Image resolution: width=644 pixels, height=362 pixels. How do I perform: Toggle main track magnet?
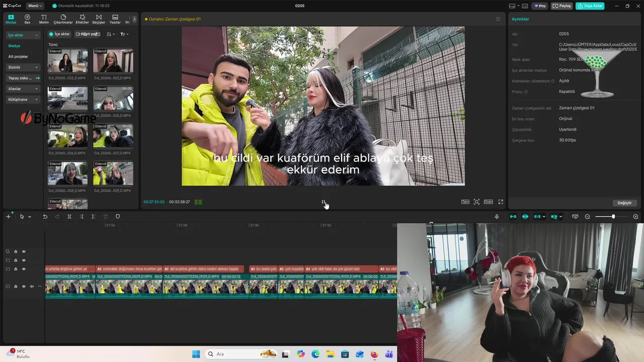pyautogui.click(x=513, y=216)
